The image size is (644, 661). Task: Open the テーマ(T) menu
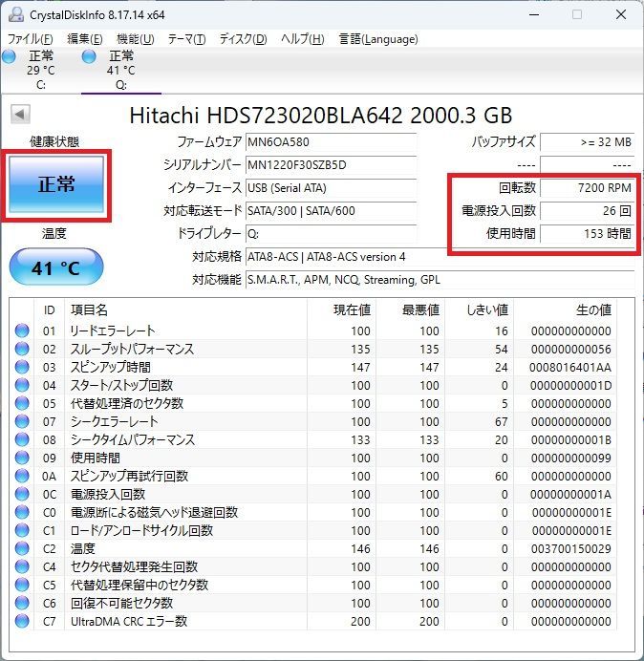tap(187, 39)
